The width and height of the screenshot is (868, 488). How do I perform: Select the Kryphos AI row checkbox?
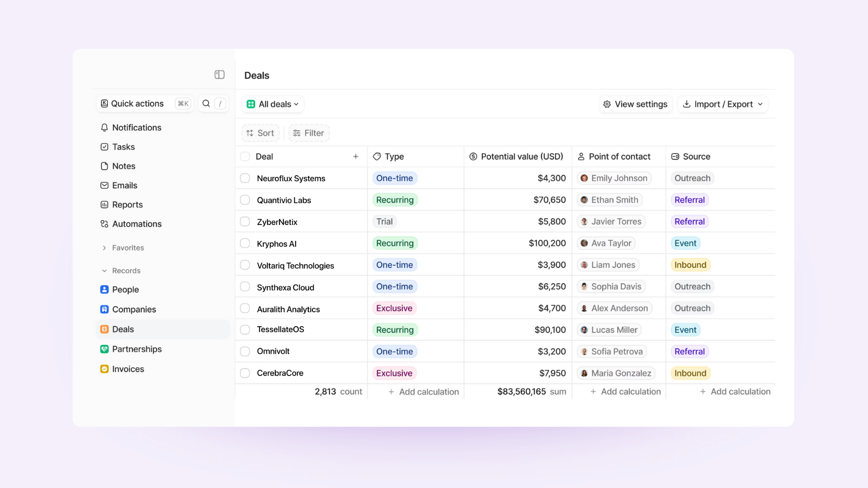click(245, 244)
